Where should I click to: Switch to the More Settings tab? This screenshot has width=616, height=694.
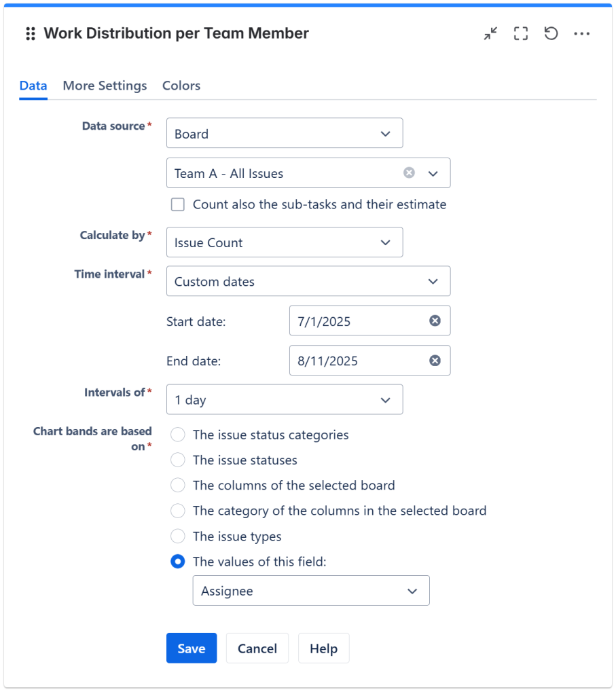tap(105, 86)
